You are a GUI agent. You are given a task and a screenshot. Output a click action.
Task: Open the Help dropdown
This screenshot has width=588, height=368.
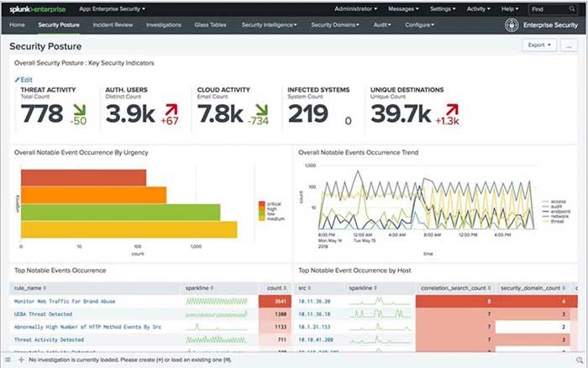pyautogui.click(x=510, y=8)
